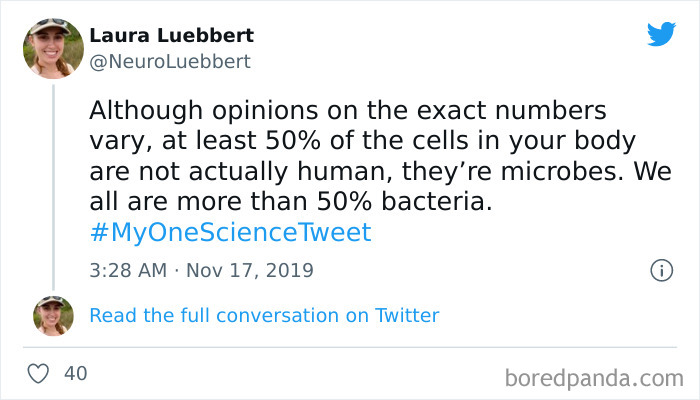This screenshot has height=400, width=700.
Task: Click the 3:28 AM timestamp
Action: point(128,270)
